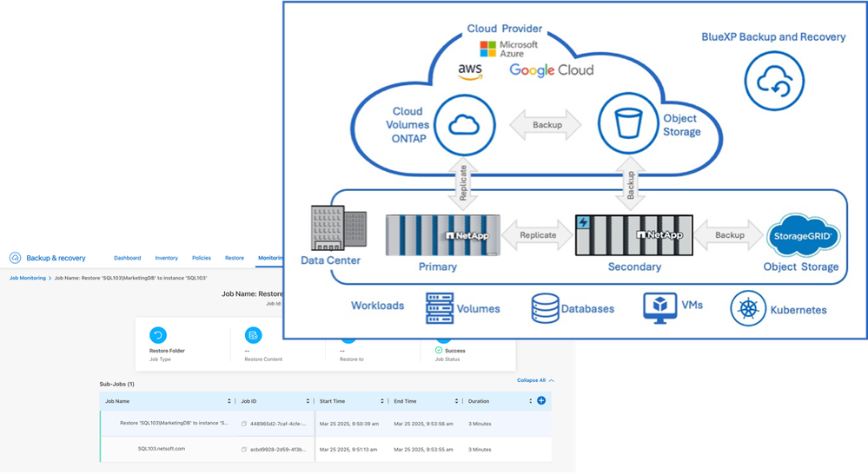Image resolution: width=868 pixels, height=474 pixels.
Task: Sort by the Job ID column
Action: click(x=308, y=401)
